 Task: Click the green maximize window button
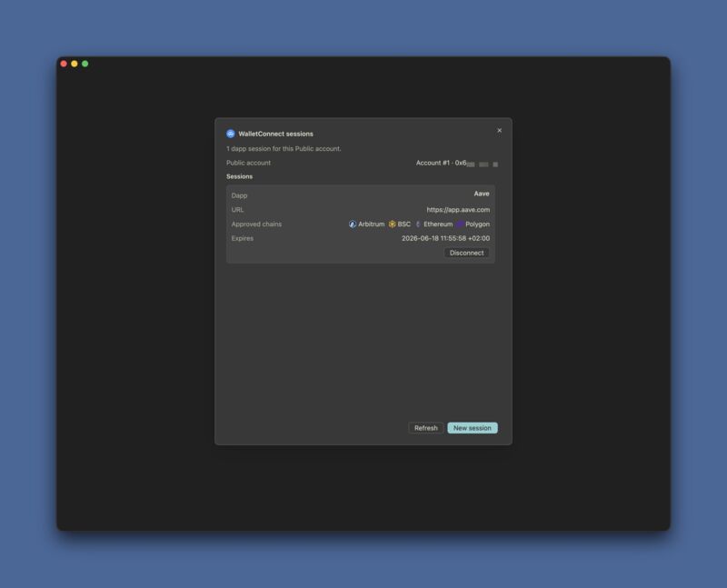coord(85,64)
